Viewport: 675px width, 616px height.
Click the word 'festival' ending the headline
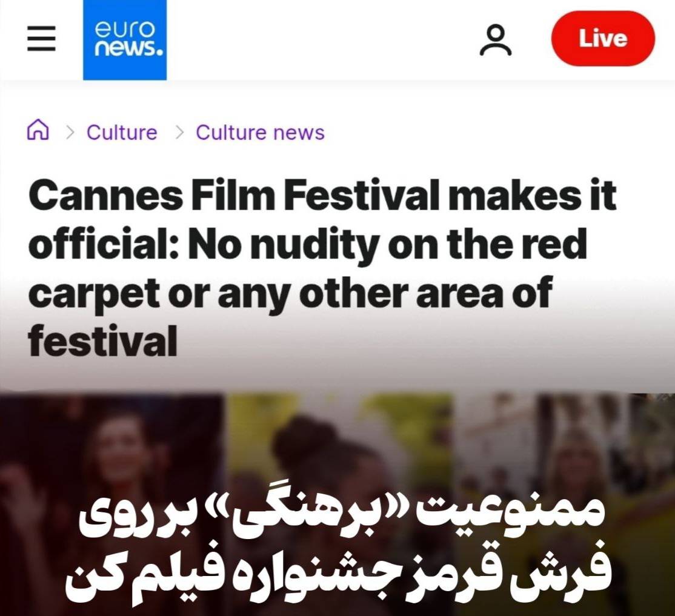pos(103,340)
